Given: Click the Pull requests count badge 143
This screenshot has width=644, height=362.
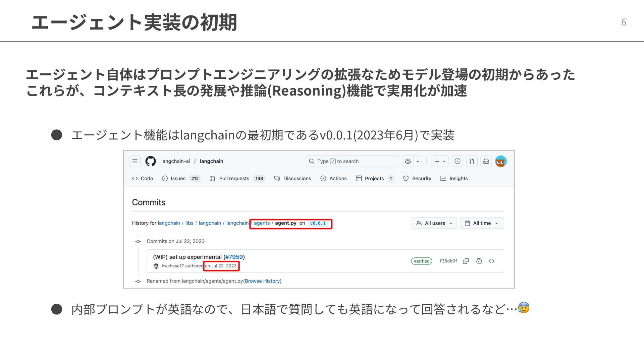Looking at the screenshot, I should [x=259, y=178].
